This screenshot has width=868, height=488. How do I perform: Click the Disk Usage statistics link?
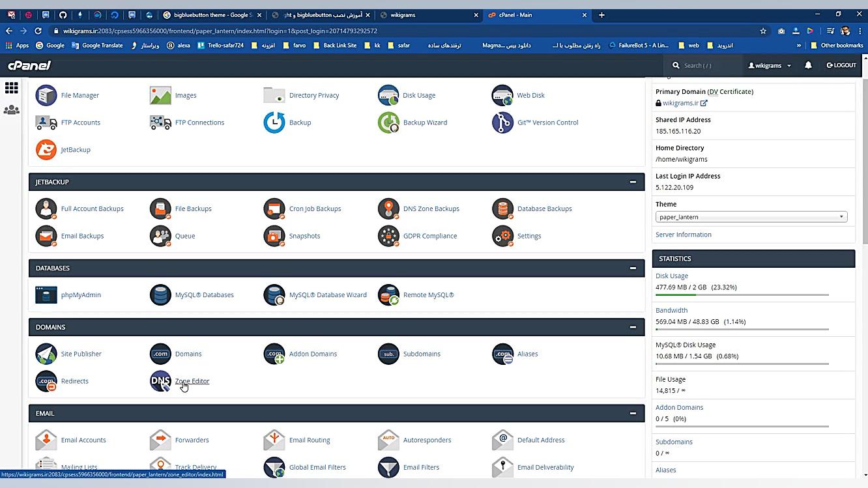(672, 276)
